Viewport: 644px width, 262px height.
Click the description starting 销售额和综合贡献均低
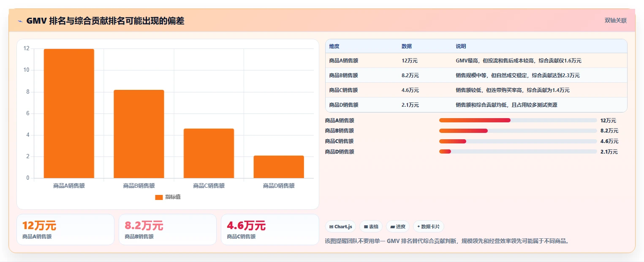(506, 105)
